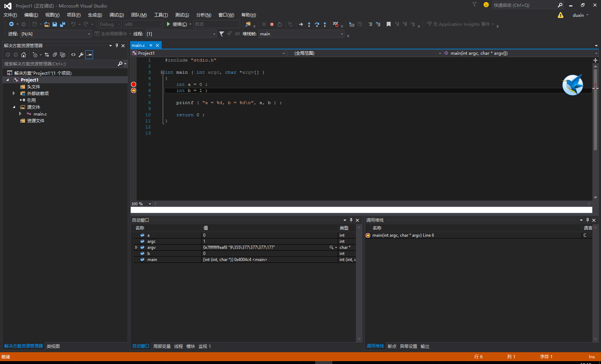Viewport: 601px width, 364px height.
Task: Open the process [N/A] dropdown
Action: coord(55,34)
